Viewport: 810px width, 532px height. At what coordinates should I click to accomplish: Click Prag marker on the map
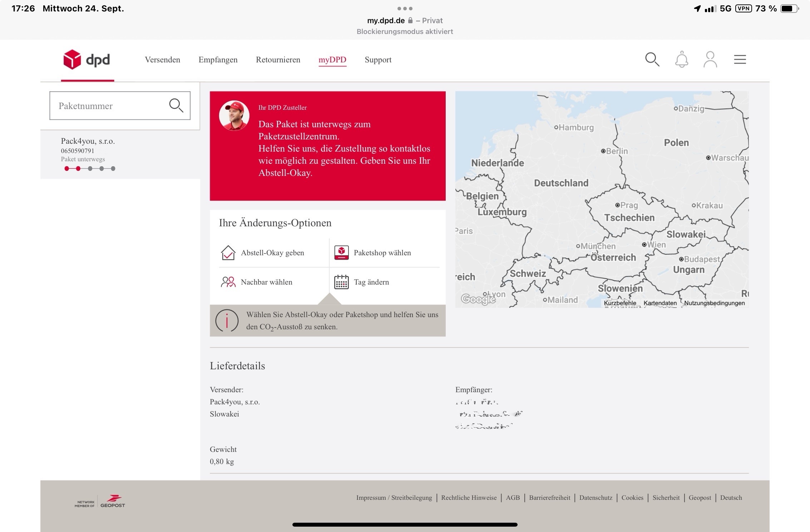pyautogui.click(x=617, y=205)
